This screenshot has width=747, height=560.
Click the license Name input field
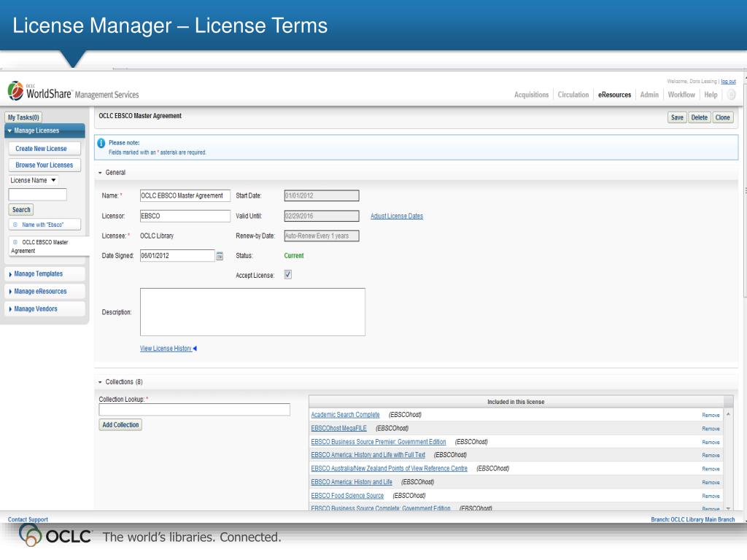click(x=185, y=195)
